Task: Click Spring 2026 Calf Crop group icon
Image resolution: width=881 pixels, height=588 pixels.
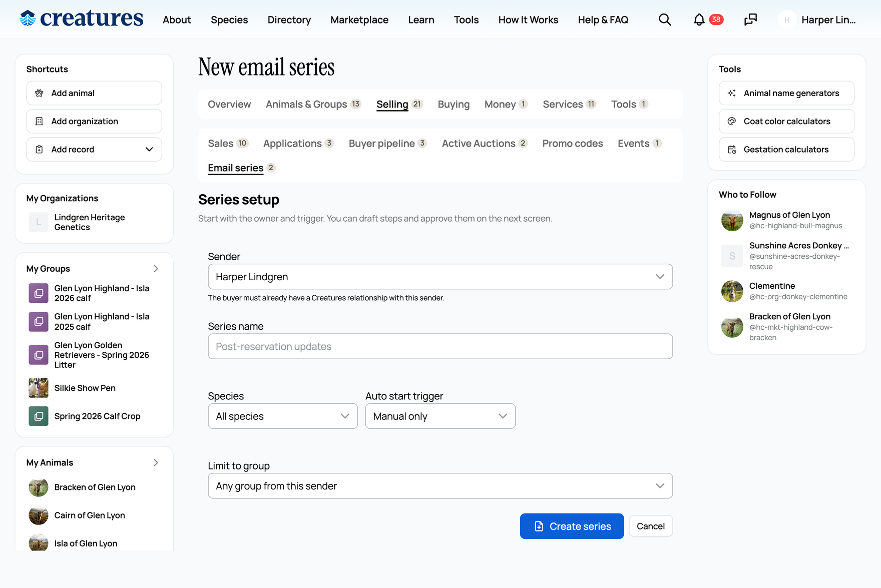Action: (39, 416)
